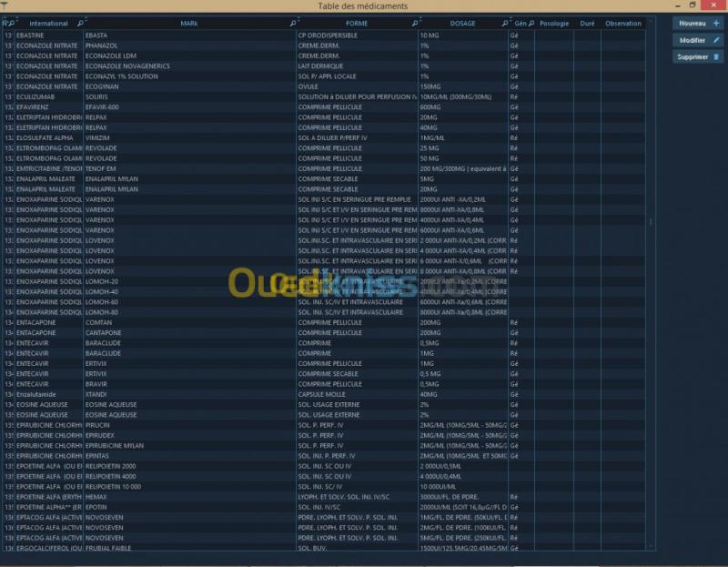Click the Nouveau button
728x567 pixels.
(x=698, y=24)
